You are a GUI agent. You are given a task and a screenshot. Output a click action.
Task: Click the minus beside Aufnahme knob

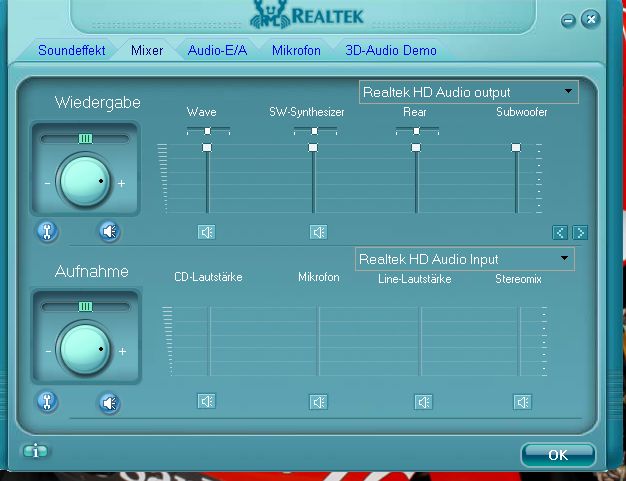[x=48, y=351]
